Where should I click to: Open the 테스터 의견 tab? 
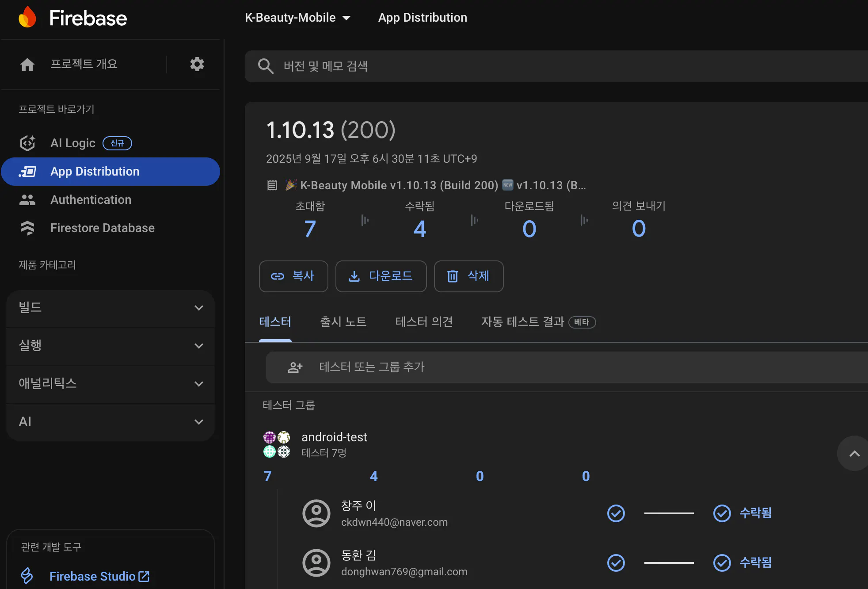click(x=423, y=322)
